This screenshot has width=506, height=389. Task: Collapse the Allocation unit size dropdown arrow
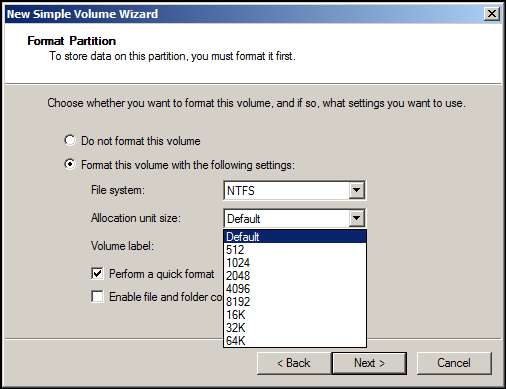(x=356, y=218)
